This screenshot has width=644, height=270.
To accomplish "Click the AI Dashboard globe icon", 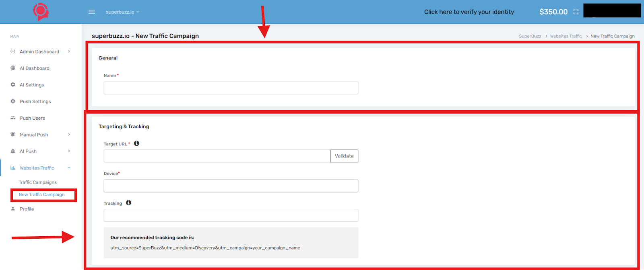I will pos(13,68).
